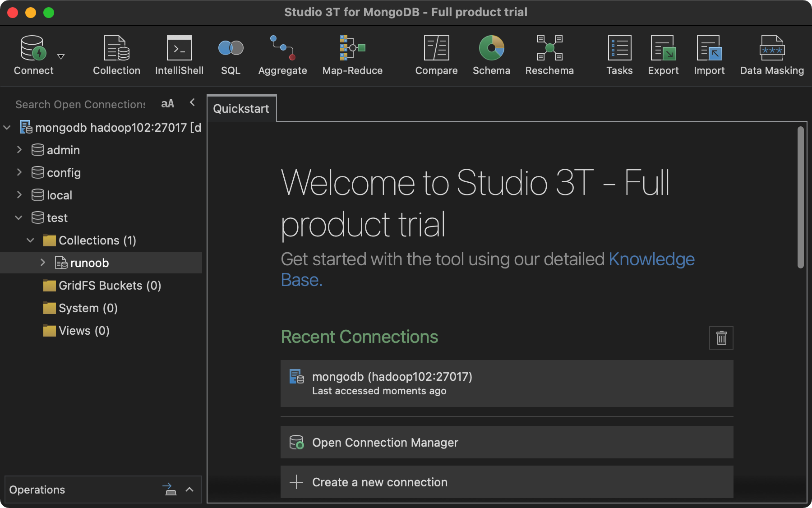Expand the local database

pos(19,194)
